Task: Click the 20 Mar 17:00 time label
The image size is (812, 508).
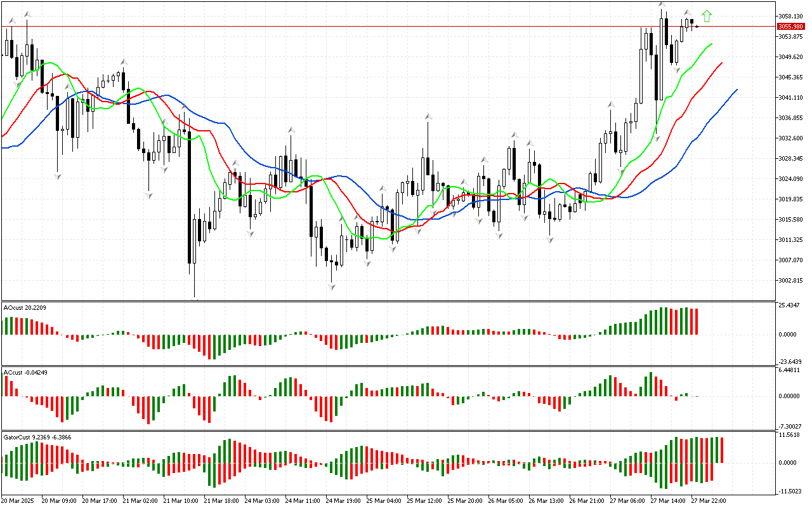Action: click(100, 501)
